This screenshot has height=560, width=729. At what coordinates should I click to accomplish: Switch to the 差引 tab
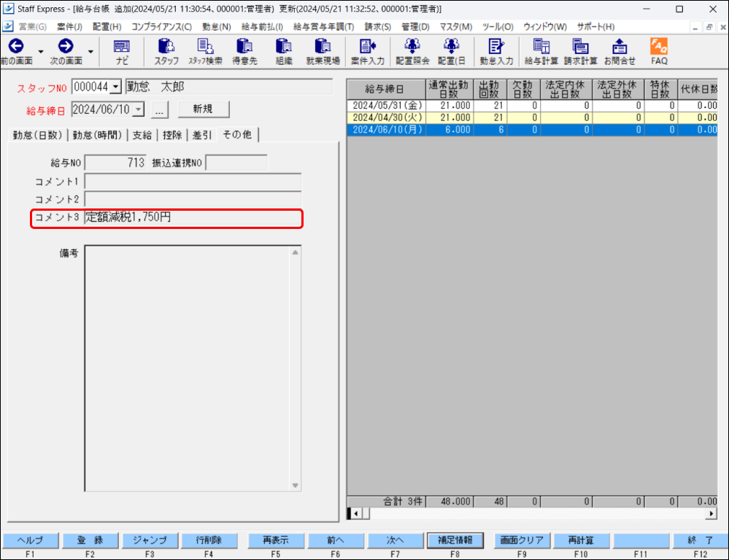[202, 135]
